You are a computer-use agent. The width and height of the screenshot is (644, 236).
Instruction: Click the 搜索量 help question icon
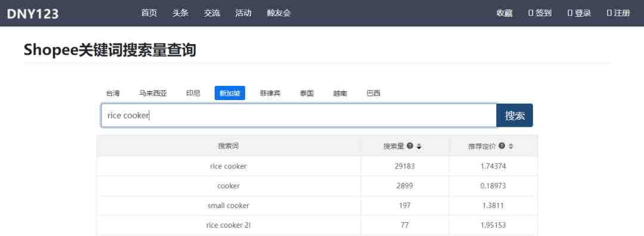pyautogui.click(x=410, y=145)
